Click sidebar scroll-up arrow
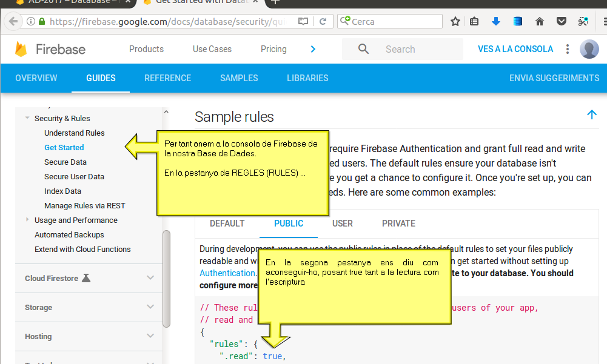The width and height of the screenshot is (607, 364). coord(166,112)
